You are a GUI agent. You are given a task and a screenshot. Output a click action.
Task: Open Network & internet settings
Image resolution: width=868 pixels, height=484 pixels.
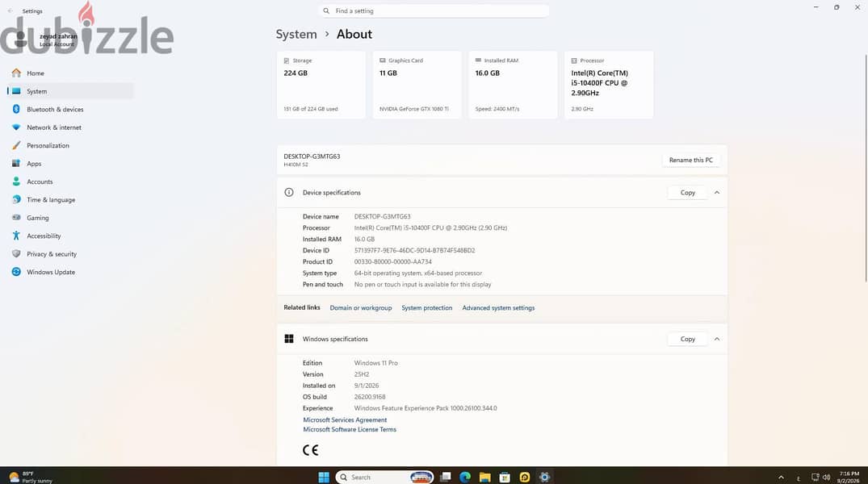click(70, 127)
